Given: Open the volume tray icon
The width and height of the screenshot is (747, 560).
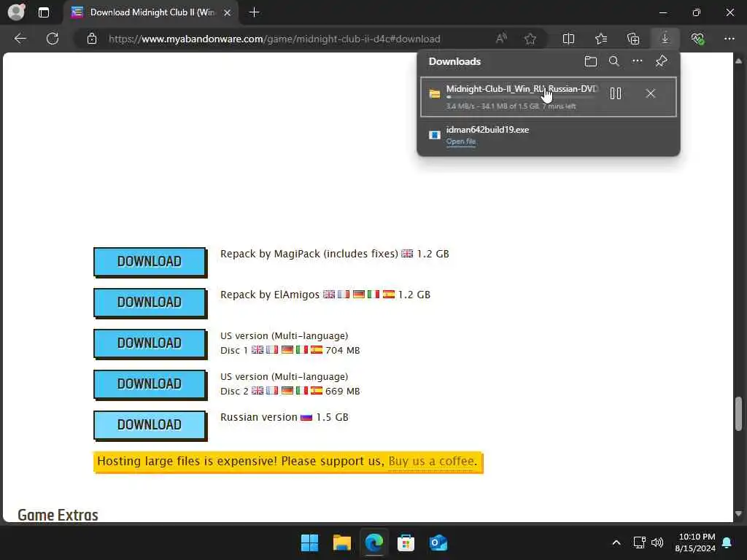Looking at the screenshot, I should click(x=657, y=542).
